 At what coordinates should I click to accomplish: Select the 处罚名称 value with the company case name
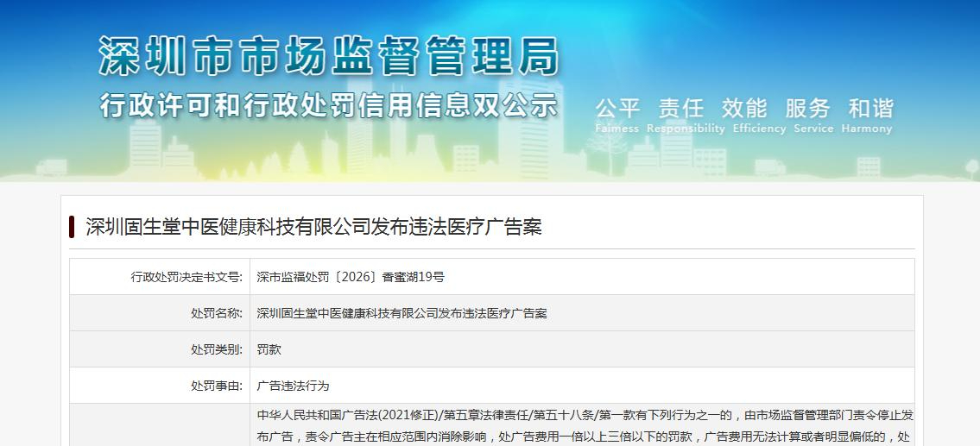pos(401,313)
